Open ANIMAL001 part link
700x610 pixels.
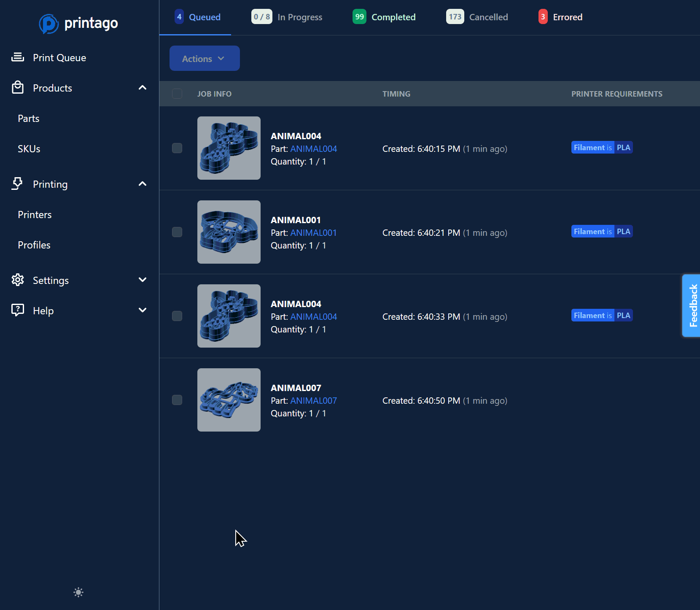314,233
